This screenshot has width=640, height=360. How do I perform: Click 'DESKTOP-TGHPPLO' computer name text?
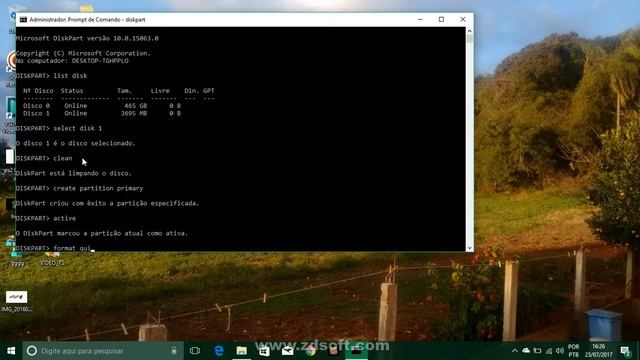pyautogui.click(x=100, y=61)
